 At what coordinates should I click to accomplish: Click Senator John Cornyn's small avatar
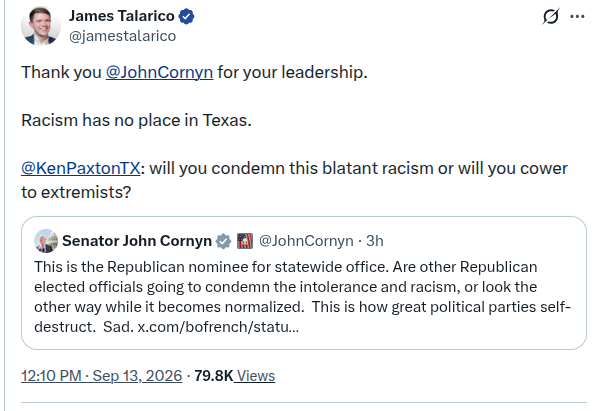point(46,241)
